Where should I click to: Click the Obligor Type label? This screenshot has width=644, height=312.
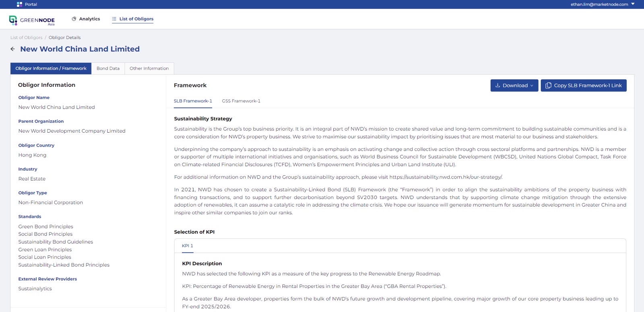pos(33,193)
